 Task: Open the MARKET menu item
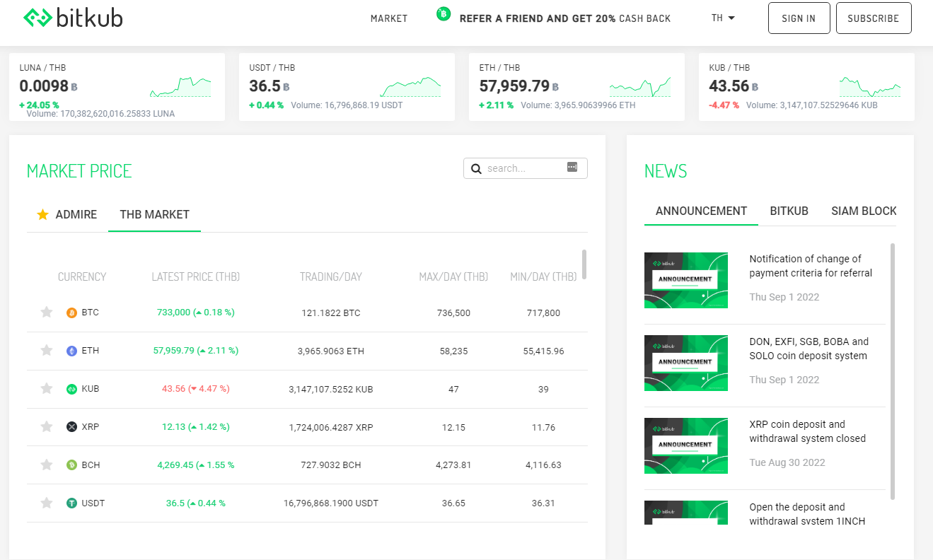(x=389, y=18)
